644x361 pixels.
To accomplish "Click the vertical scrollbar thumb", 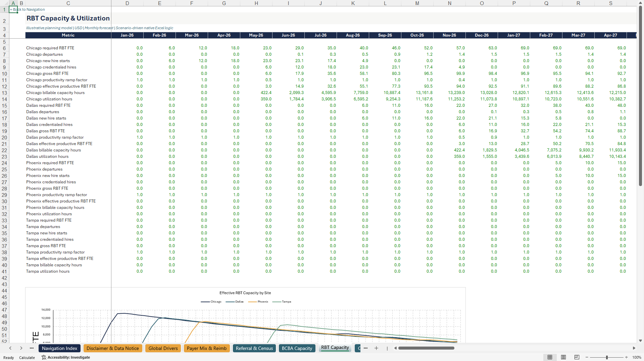I will 640,96.
